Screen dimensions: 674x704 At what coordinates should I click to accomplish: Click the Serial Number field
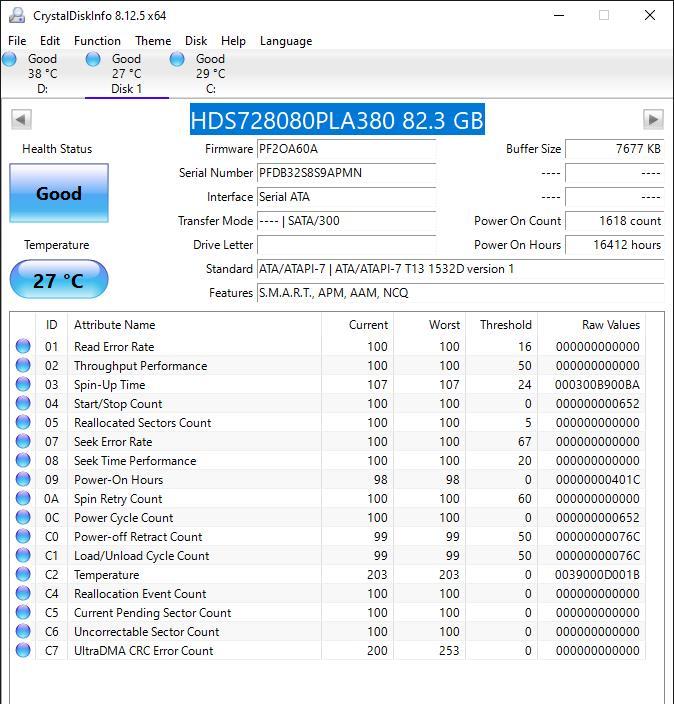tap(346, 173)
